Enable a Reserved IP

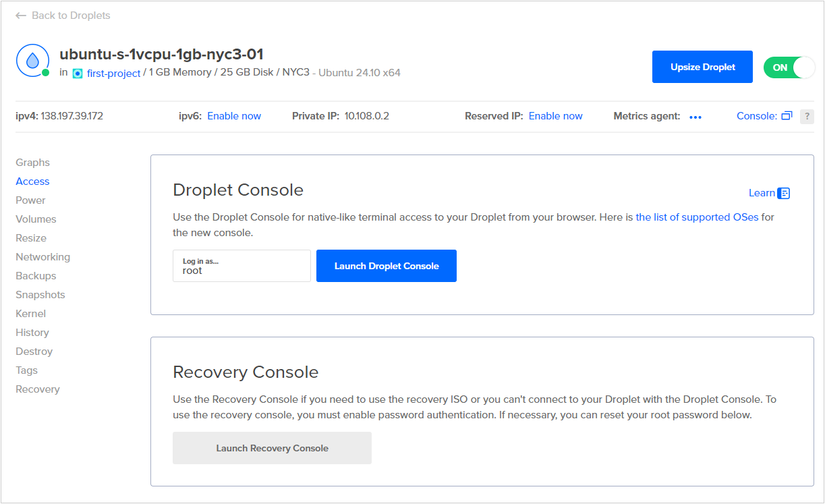coord(555,115)
